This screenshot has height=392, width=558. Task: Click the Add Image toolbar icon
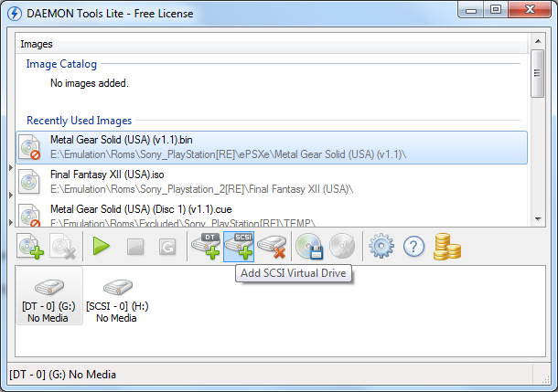point(30,246)
